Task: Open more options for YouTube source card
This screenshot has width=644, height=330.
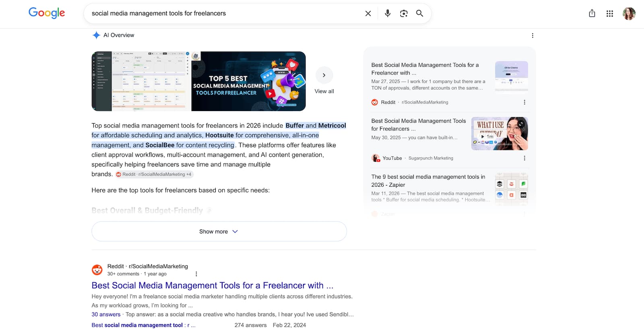Action: point(524,158)
